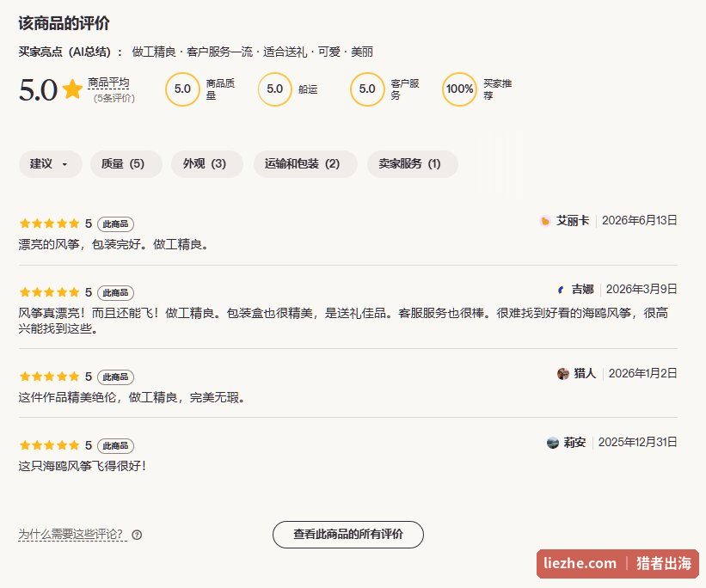
Task: Open the 建议 sort dropdown
Action: tap(51, 164)
